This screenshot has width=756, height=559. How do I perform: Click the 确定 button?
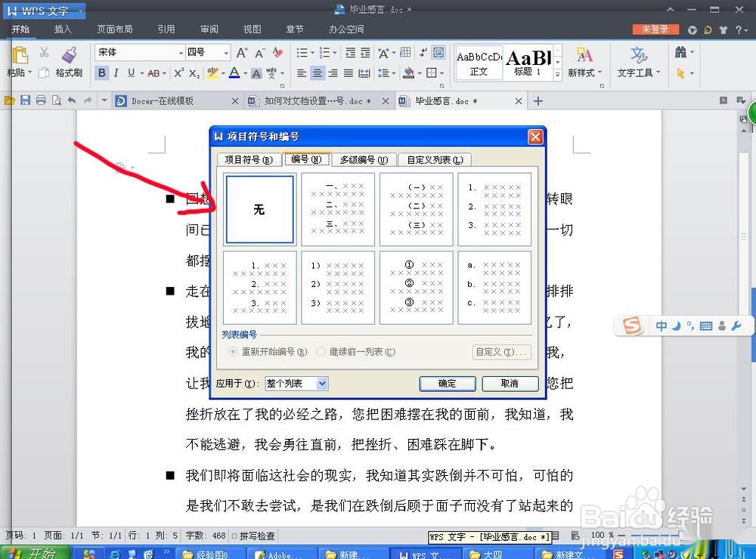pyautogui.click(x=447, y=384)
